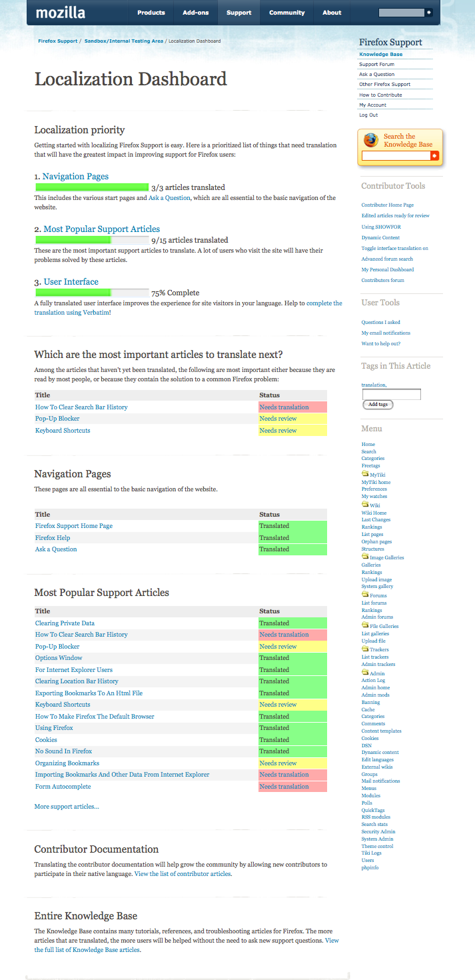
Task: Open the Image Galleries folder icon
Action: click(x=365, y=557)
